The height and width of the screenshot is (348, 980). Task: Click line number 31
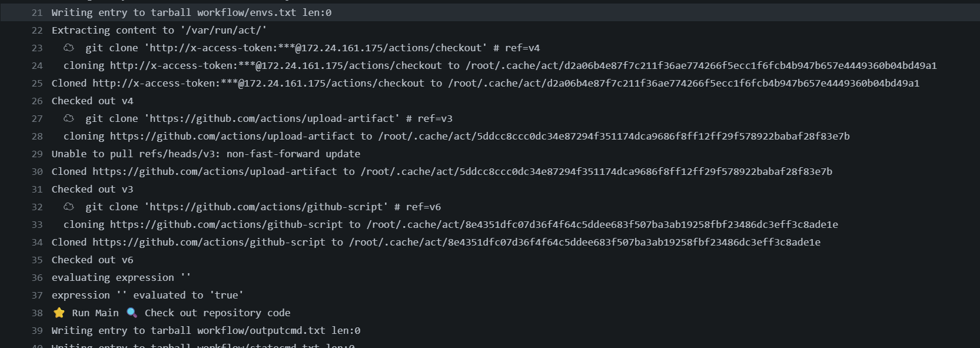pos(37,189)
